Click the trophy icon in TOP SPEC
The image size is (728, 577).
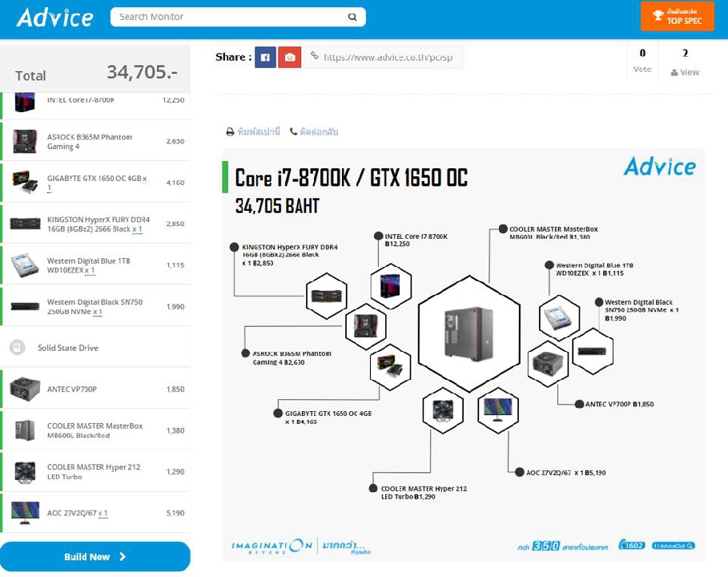click(x=658, y=16)
